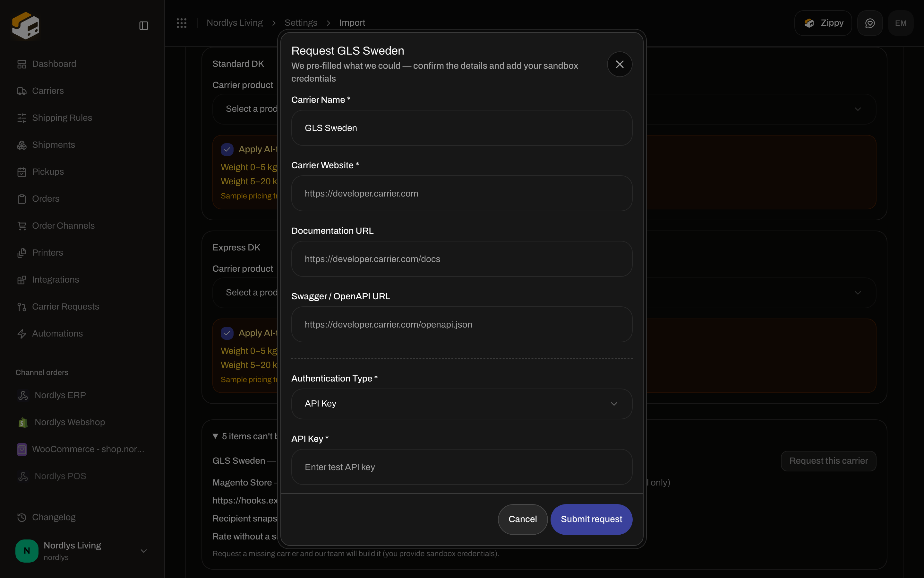
Task: Open the Integrations icon
Action: pos(22,280)
